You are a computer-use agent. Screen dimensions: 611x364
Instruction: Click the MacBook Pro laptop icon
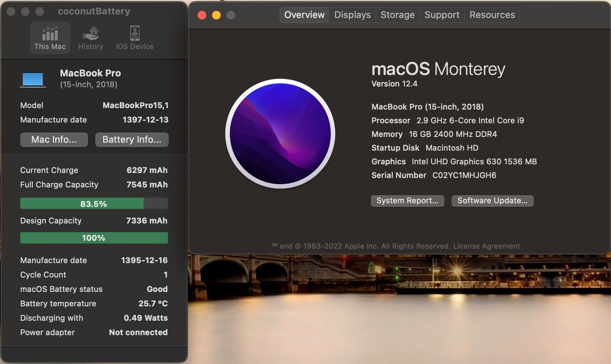[x=33, y=79]
